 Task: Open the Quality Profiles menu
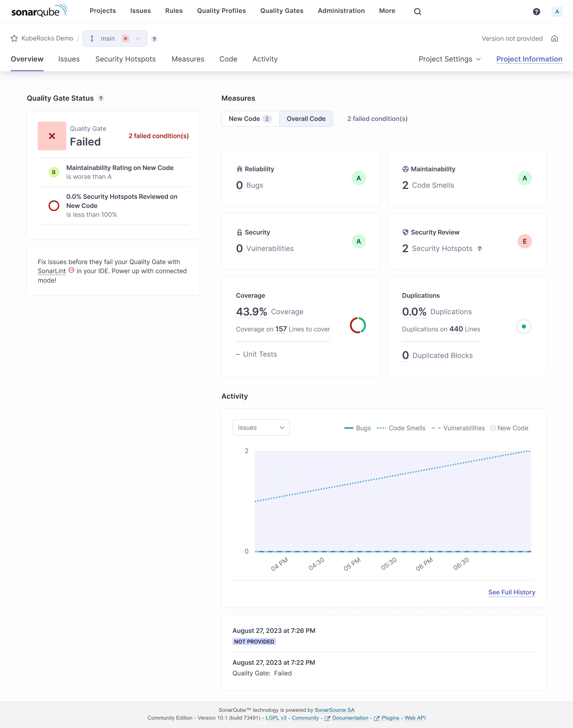221,11
